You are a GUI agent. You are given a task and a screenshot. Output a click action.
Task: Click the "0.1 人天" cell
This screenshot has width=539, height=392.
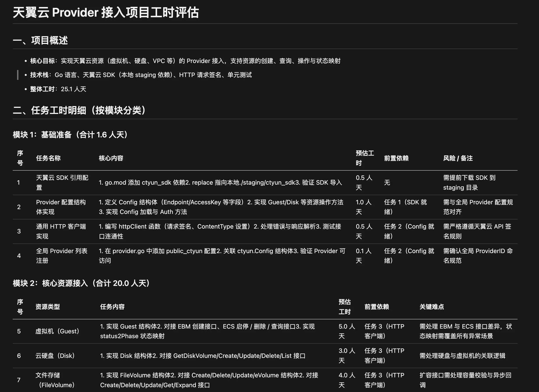click(363, 256)
